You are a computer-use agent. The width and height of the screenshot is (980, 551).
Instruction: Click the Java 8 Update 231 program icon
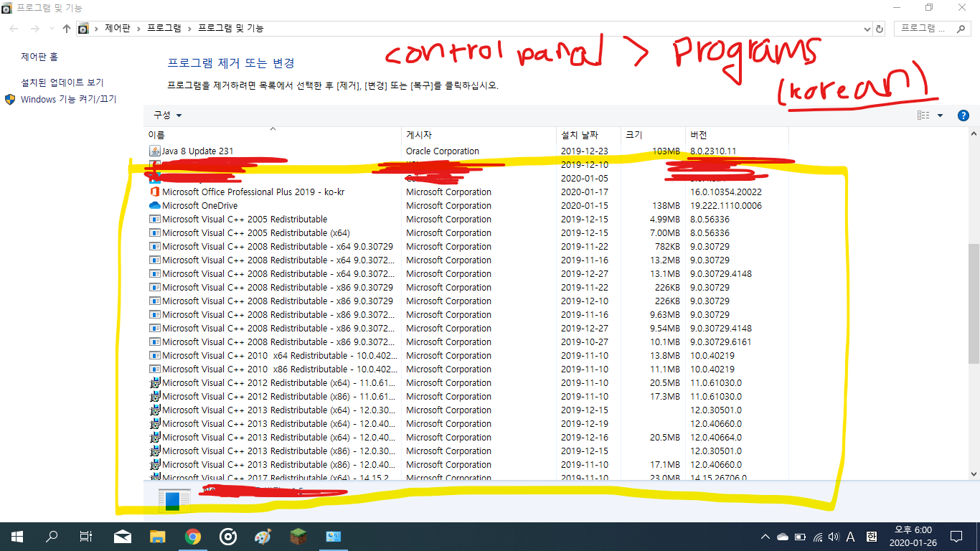click(x=155, y=151)
